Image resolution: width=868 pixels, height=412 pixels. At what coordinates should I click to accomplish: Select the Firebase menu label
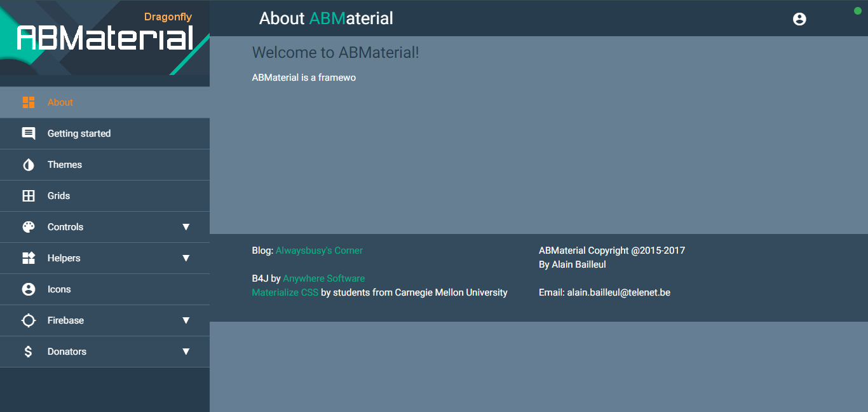[65, 320]
